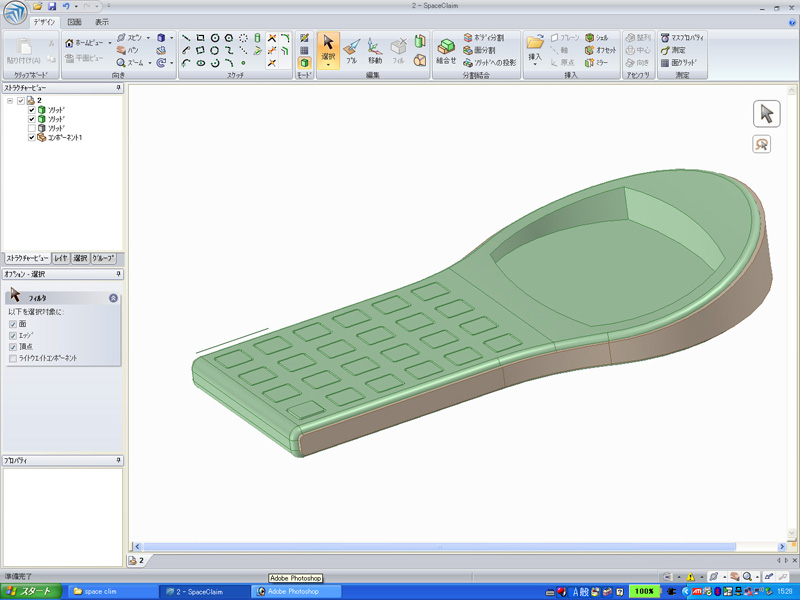Image resolution: width=800 pixels, height=600 pixels.
Task: Toggle visibility of コンポーネント1 in tree
Action: coord(32,138)
